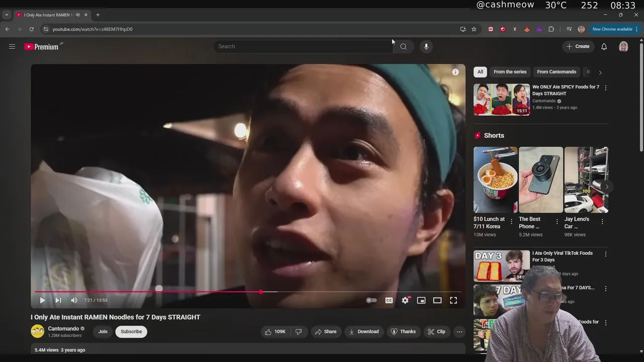Join the Cantomando channel membership
This screenshot has height=362, width=644.
coord(103,331)
